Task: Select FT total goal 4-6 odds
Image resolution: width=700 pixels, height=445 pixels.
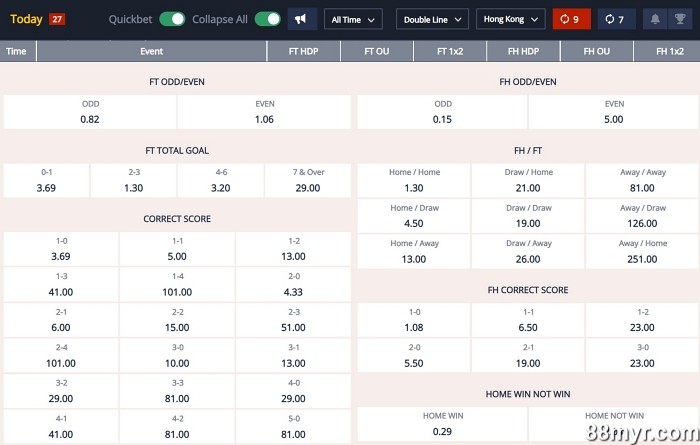Action: 221,181
